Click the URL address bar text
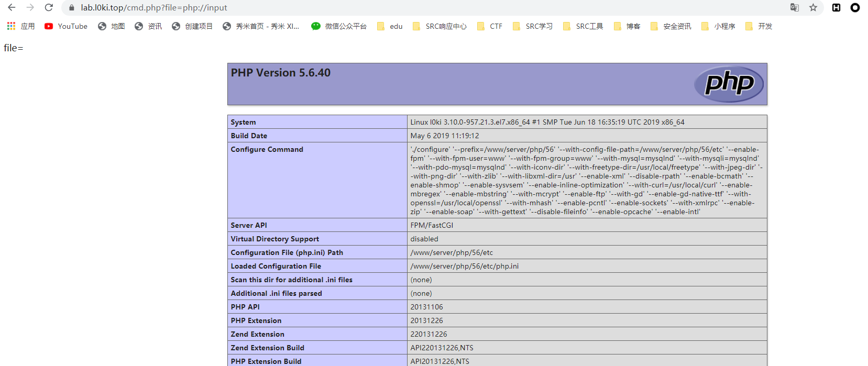Image resolution: width=868 pixels, height=366 pixels. 154,8
